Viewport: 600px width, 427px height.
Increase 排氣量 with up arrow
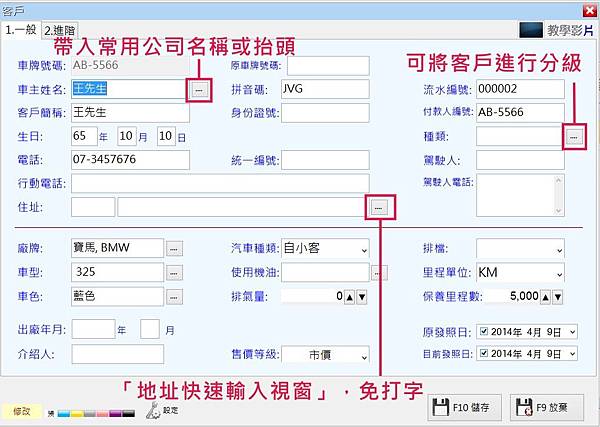pyautogui.click(x=349, y=297)
